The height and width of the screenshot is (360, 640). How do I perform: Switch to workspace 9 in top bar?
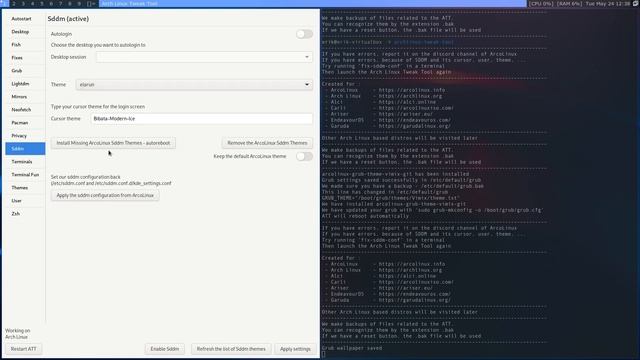[x=79, y=3]
